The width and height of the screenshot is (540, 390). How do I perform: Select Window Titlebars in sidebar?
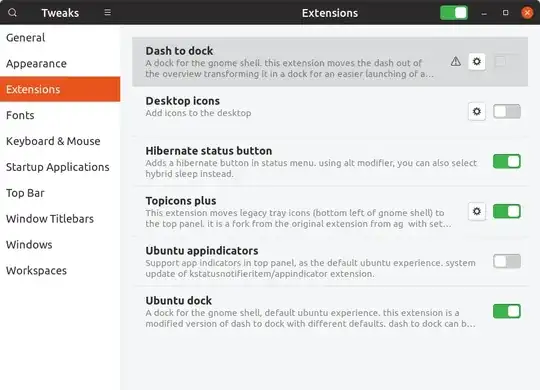[x=60, y=219]
